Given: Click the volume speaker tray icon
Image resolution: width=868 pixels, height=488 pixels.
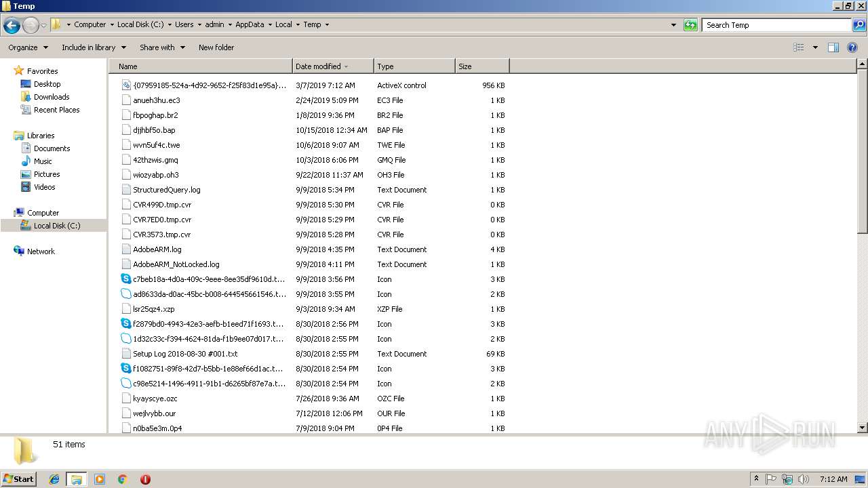Looking at the screenshot, I should [x=804, y=479].
